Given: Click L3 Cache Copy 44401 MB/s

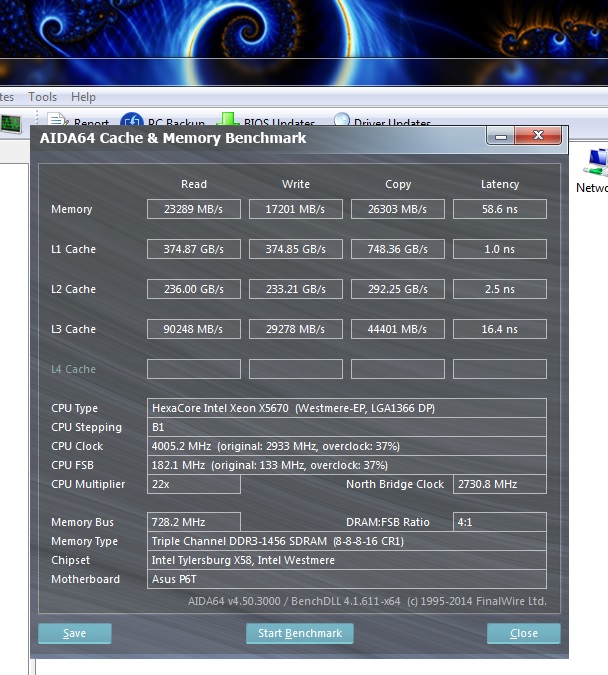Looking at the screenshot, I should point(398,329).
